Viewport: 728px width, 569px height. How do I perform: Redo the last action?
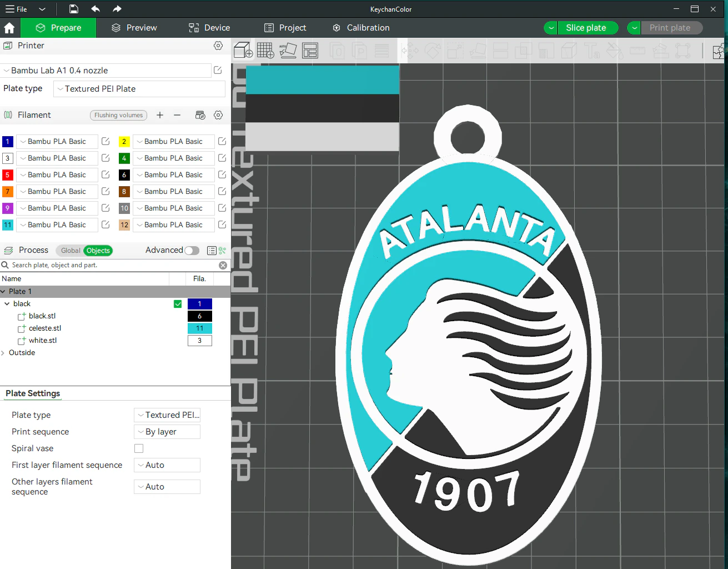pyautogui.click(x=117, y=9)
